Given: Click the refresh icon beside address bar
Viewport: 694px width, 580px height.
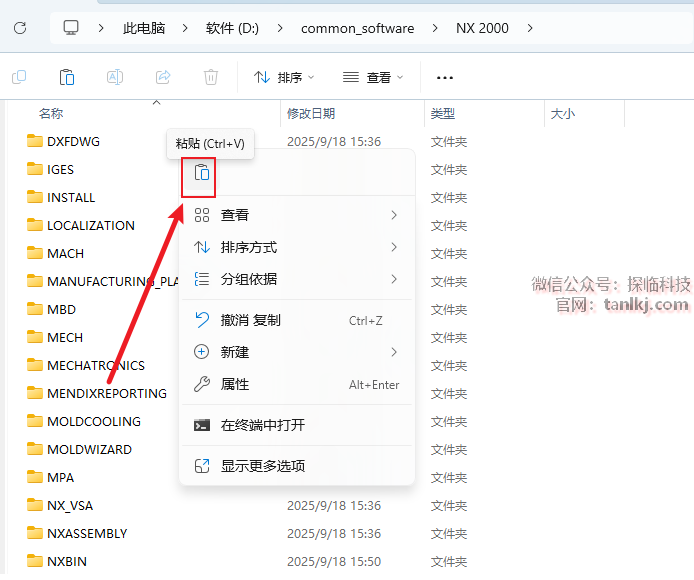Looking at the screenshot, I should coord(20,28).
